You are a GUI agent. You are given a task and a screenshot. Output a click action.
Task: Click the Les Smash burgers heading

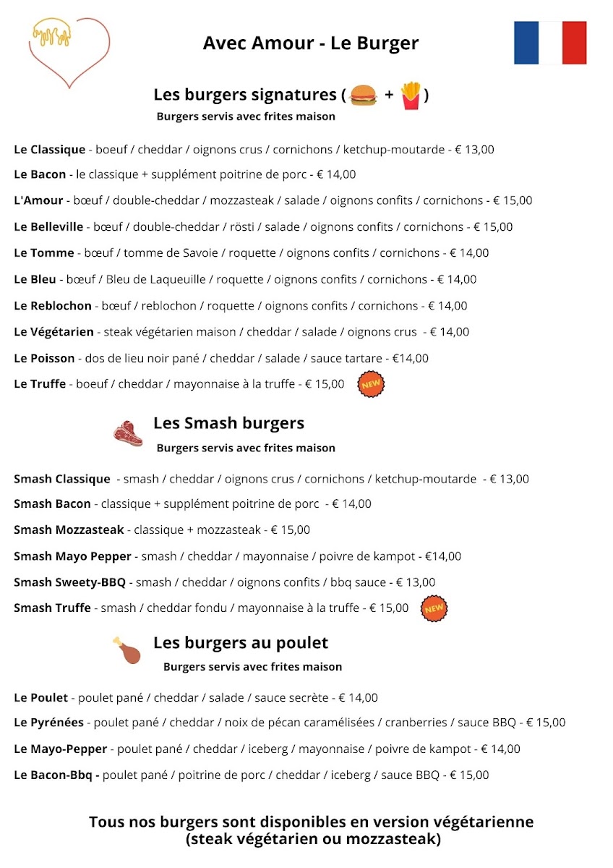[x=228, y=423]
